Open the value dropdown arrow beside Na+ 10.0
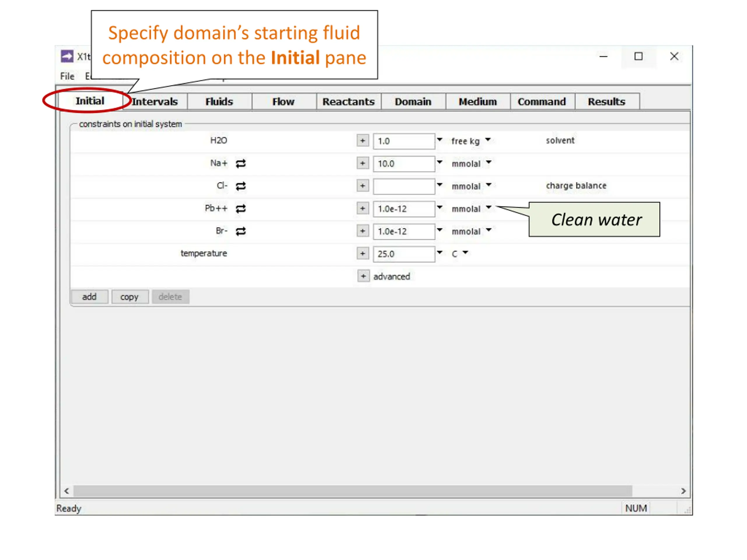This screenshot has width=747, height=560. coord(440,162)
